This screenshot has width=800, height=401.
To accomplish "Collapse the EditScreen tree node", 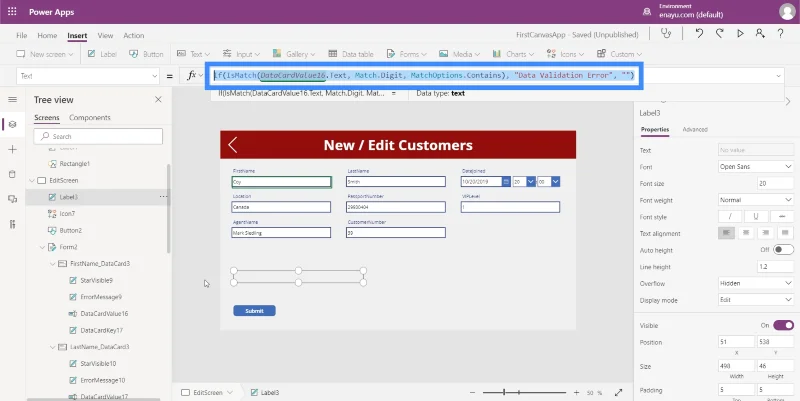I will 32,180.
